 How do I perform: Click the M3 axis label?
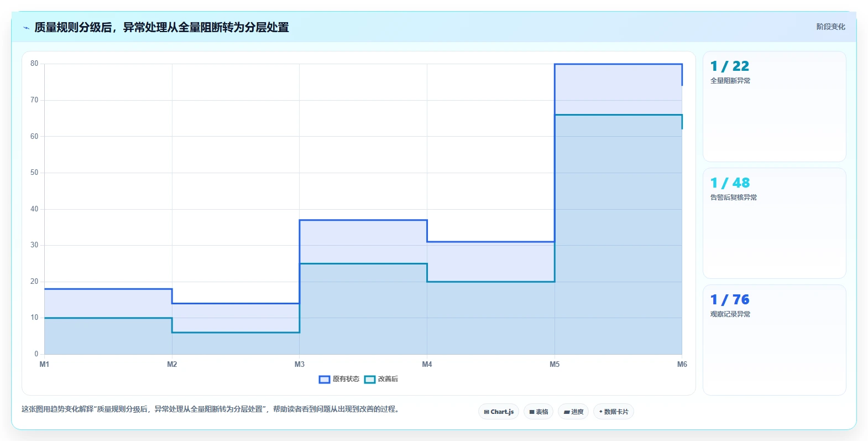pos(300,364)
